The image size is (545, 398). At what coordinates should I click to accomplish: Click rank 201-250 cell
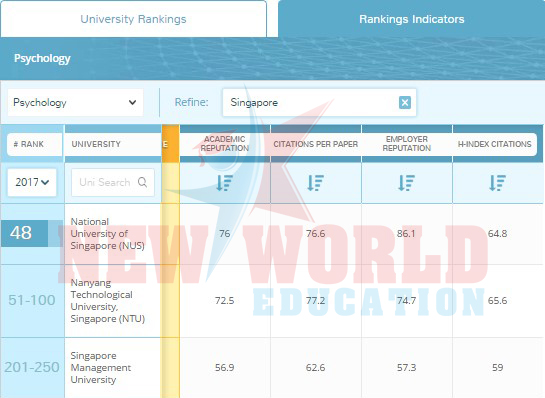coord(32,367)
